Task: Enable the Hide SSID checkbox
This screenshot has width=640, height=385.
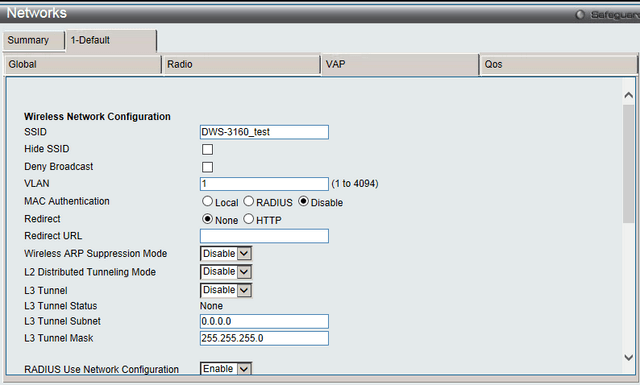Action: pos(207,149)
